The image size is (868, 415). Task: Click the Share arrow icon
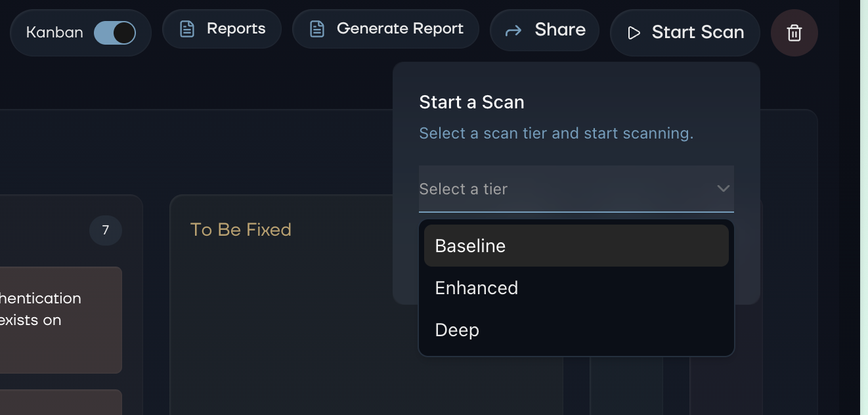(x=511, y=29)
